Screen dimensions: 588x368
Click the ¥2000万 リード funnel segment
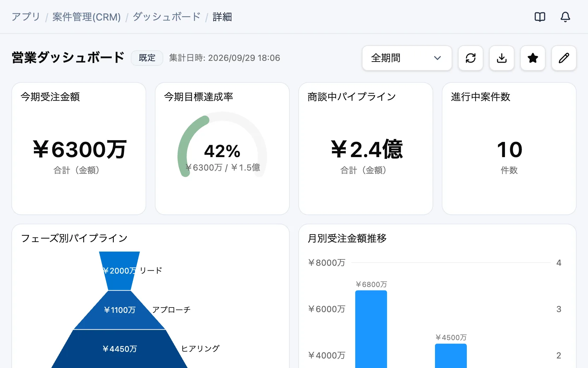point(119,271)
